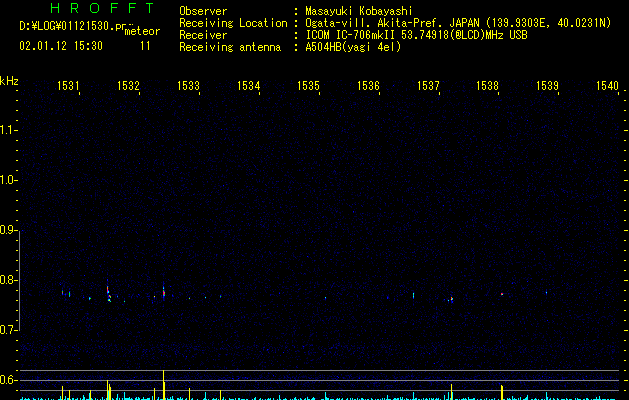
Task: Click the meteor echo just after 1537
Action: 451,299
